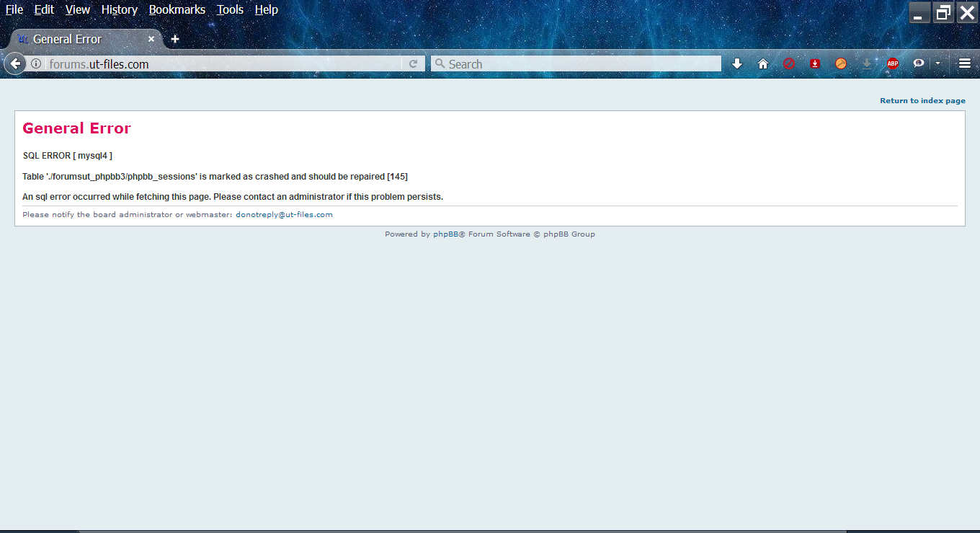Click inside the Search input box
Screen dimensions: 980x533
576,64
